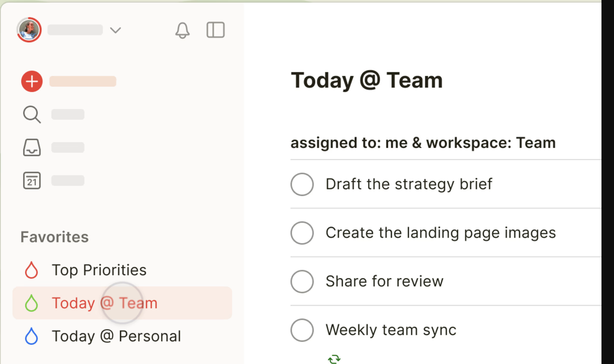Complete the Weekly team sync task
This screenshot has height=364, width=614.
coord(302,330)
